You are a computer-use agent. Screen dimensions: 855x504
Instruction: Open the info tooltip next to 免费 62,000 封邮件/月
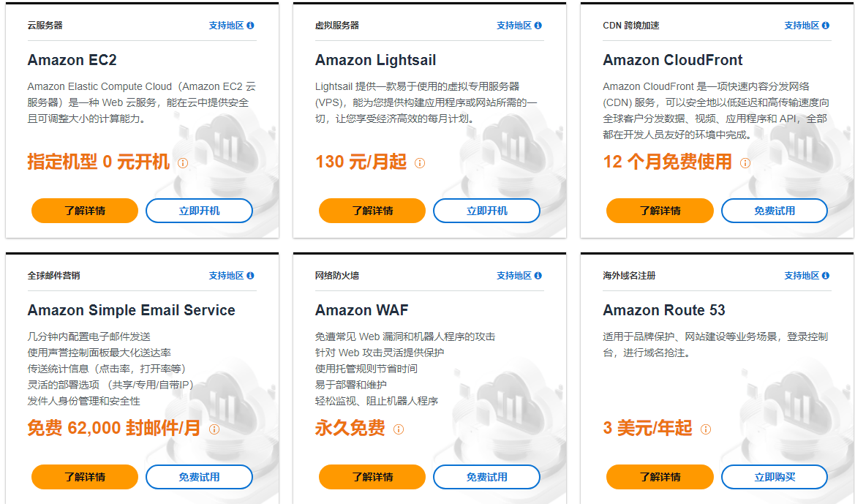pos(213,429)
